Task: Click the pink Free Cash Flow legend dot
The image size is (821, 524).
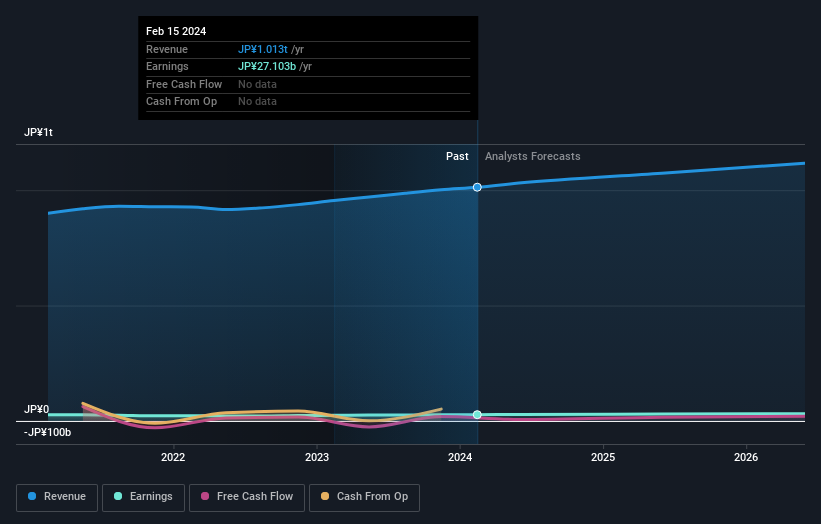Action: (x=205, y=496)
